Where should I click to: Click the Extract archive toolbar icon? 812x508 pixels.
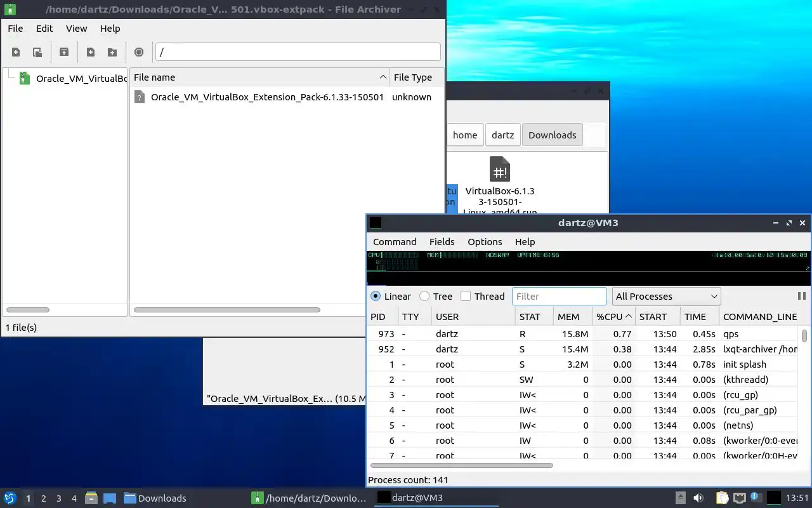(x=64, y=52)
